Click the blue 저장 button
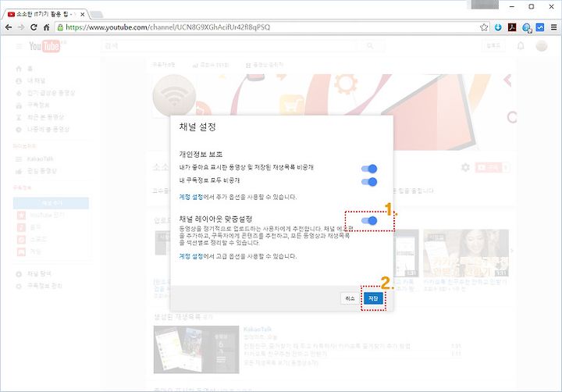The height and width of the screenshot is (392, 562). point(373,298)
